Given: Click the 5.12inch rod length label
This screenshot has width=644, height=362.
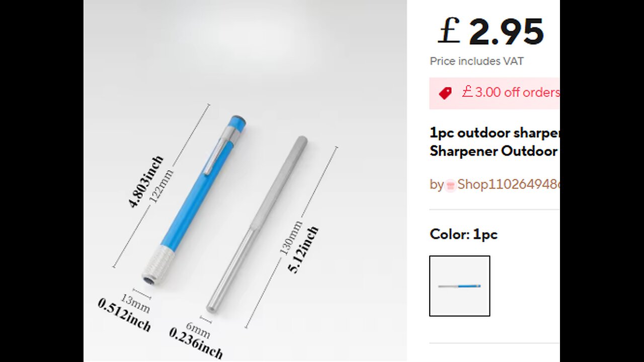Looking at the screenshot, I should 303,249.
